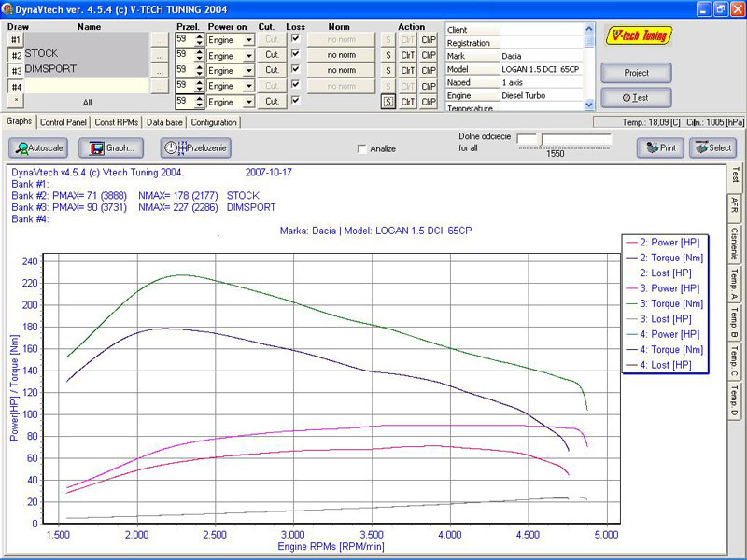Image resolution: width=747 pixels, height=560 pixels.
Task: Expand Power on dropdown for row #1
Action: 248,40
